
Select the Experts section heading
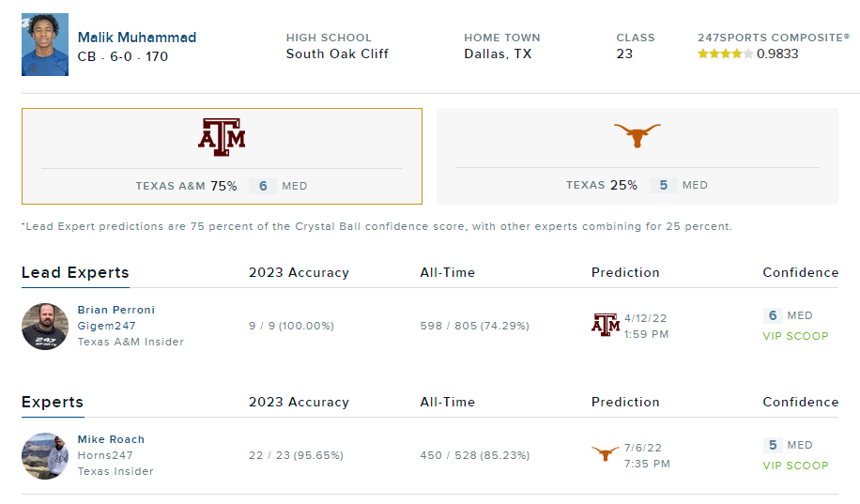click(53, 403)
